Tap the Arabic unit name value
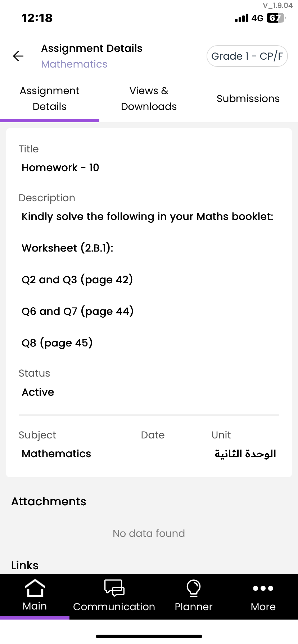The image size is (298, 644). tap(245, 454)
